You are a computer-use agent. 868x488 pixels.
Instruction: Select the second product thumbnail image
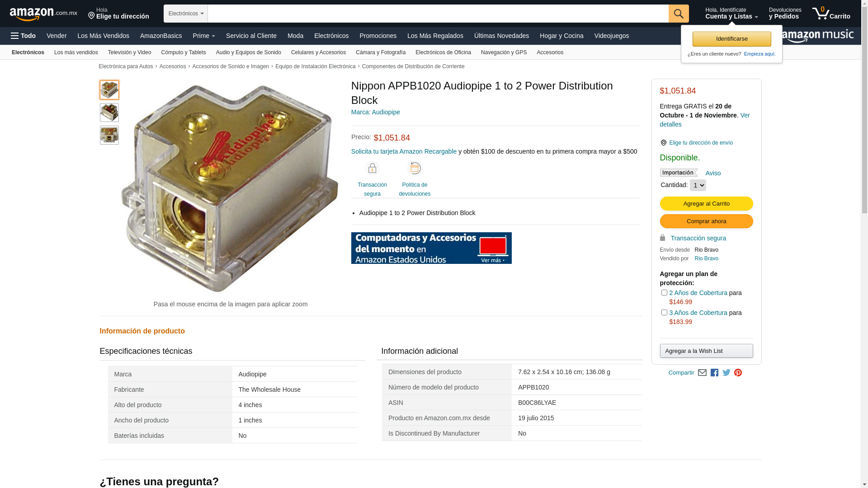[x=109, y=113]
